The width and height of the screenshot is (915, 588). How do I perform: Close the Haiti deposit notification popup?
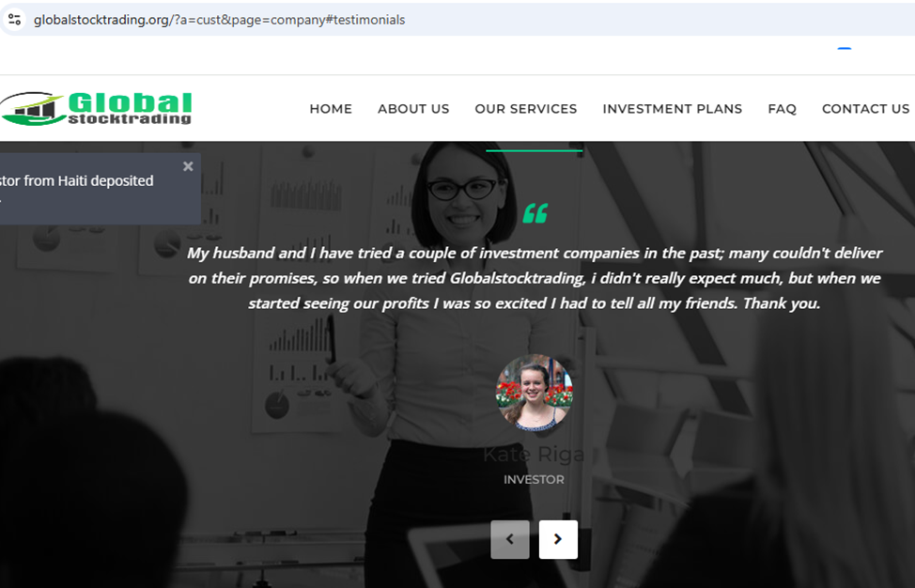(x=188, y=166)
